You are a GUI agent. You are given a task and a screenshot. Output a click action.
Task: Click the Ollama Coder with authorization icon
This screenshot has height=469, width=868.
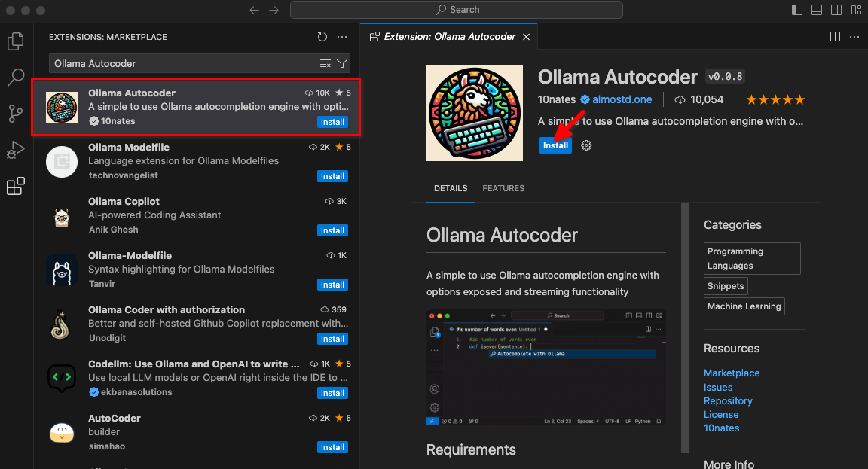(x=62, y=324)
